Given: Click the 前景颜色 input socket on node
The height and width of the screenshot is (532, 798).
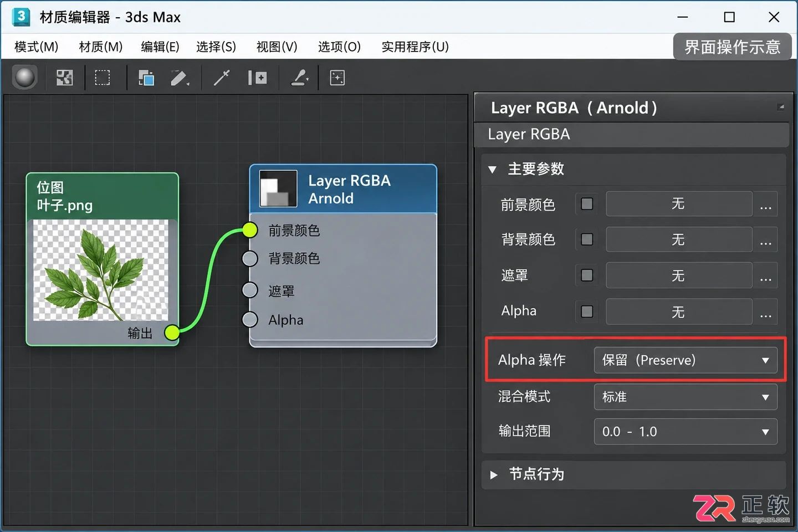Looking at the screenshot, I should click(x=250, y=229).
